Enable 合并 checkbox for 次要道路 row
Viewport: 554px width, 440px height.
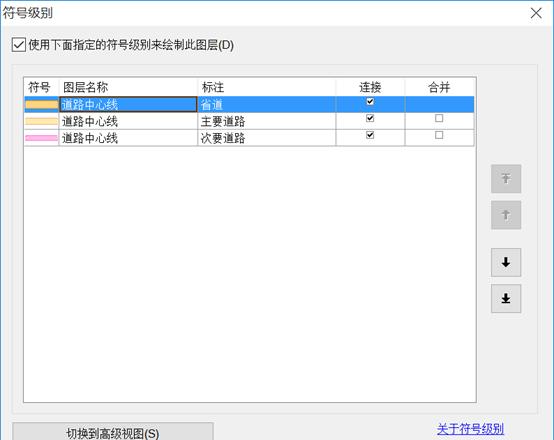point(439,135)
